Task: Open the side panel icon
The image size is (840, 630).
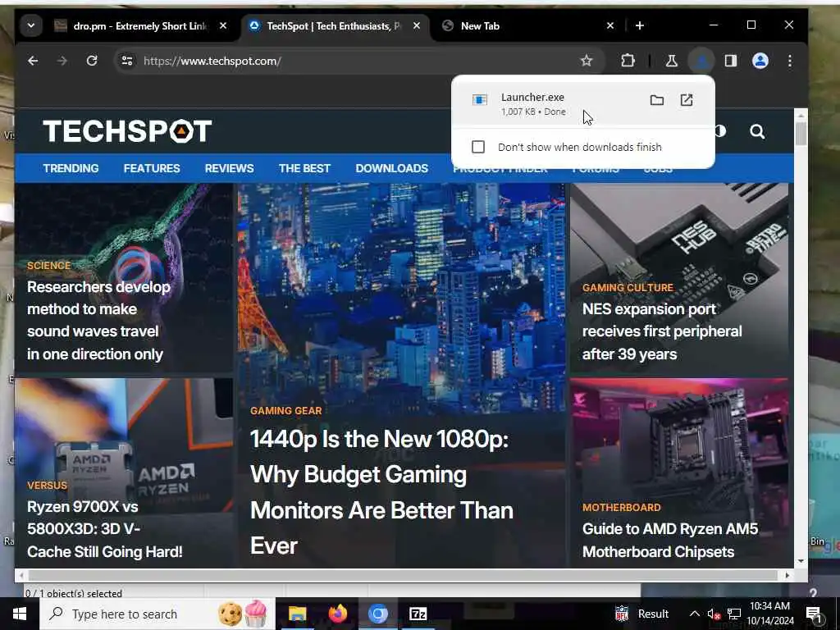Action: coord(731,61)
